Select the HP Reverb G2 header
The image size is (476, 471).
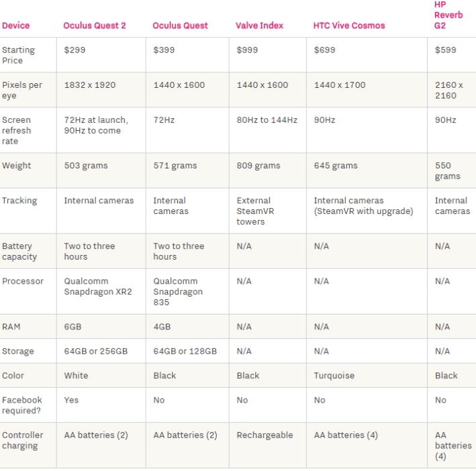[448, 15]
